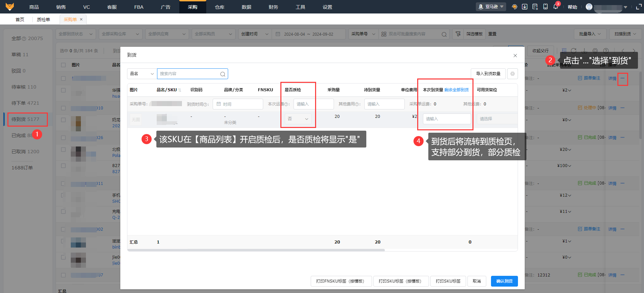This screenshot has height=293, width=644.
Task: Click the orange customer service headset icon
Action: click(514, 7)
